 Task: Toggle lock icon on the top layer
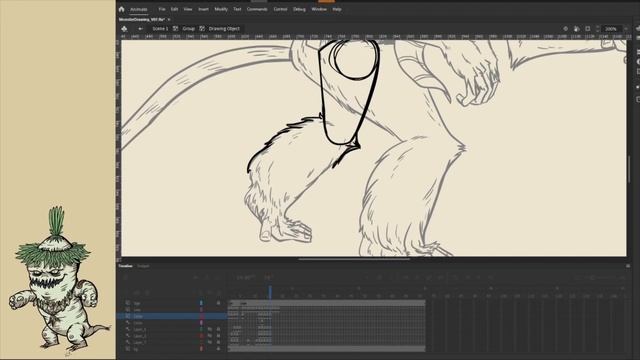[x=218, y=303]
